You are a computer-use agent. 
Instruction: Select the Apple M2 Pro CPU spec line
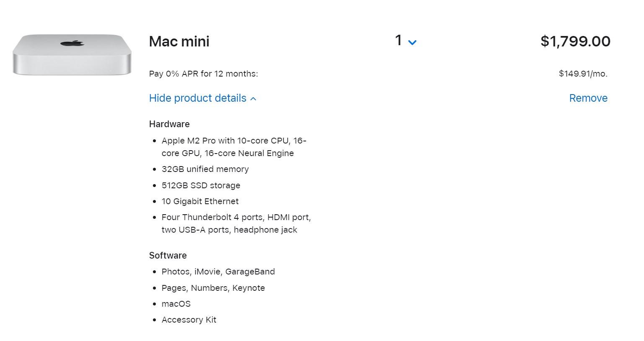(234, 147)
